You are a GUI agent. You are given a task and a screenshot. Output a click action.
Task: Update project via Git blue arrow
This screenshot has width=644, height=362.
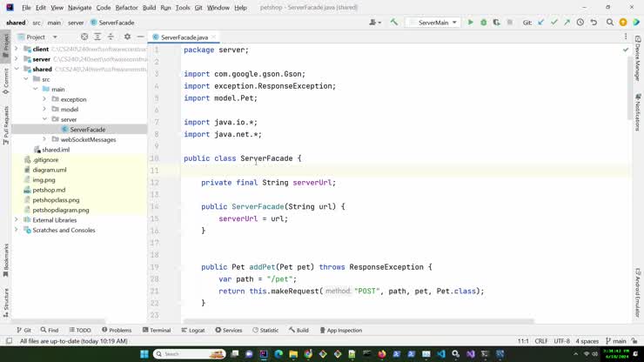541,23
